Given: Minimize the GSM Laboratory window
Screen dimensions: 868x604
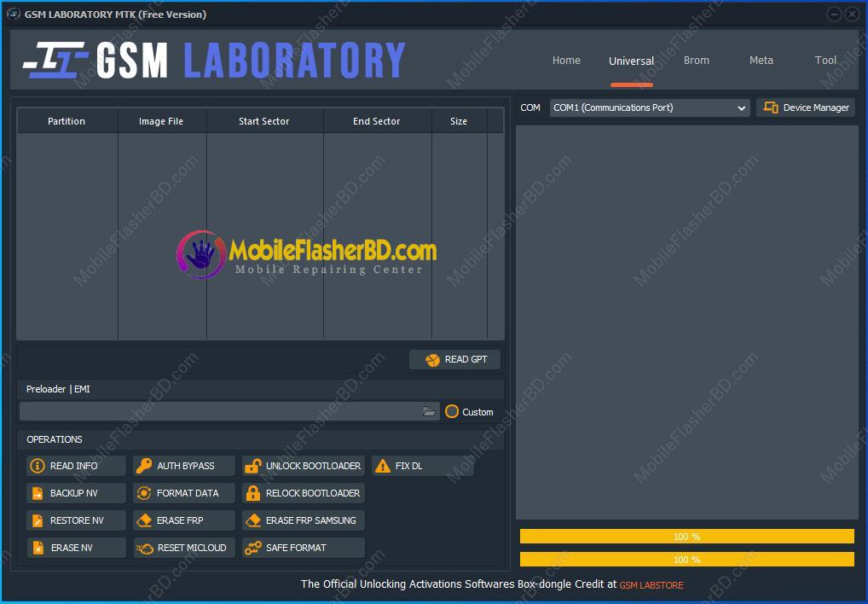Looking at the screenshot, I should [834, 15].
